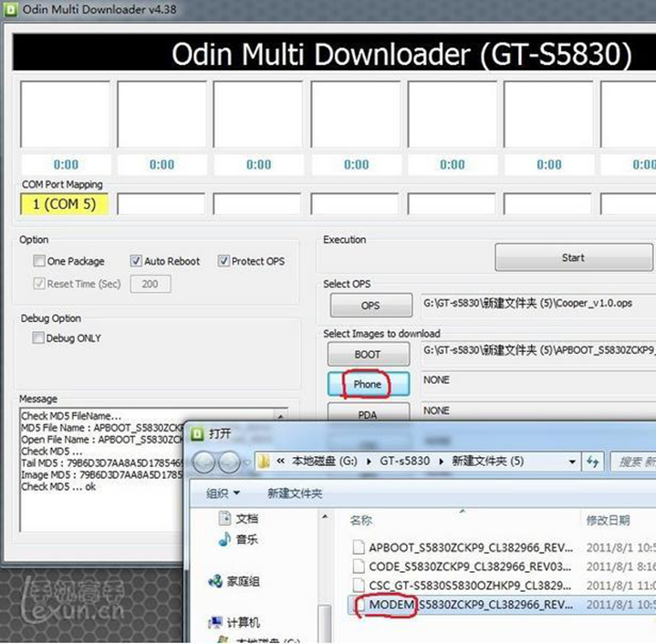Enable the One Package checkbox
The height and width of the screenshot is (644, 656).
[39, 261]
